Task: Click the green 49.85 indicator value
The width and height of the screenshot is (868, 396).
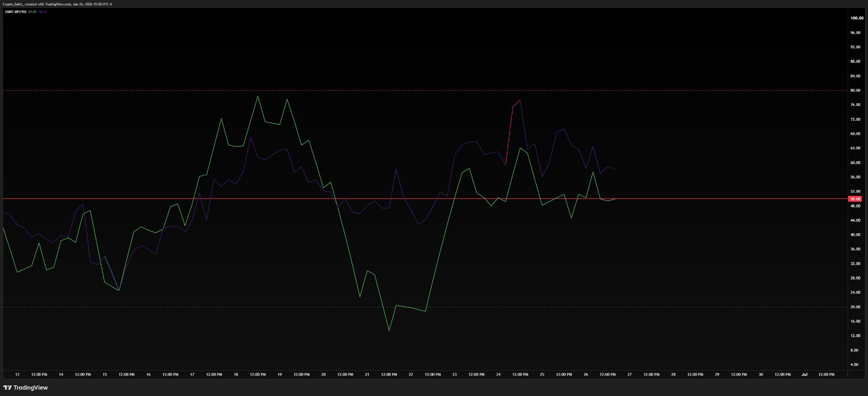Action: tap(32, 12)
